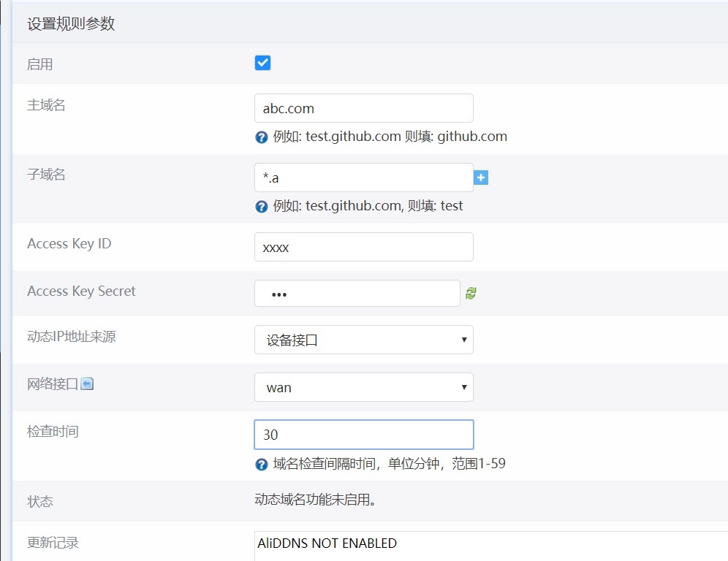Click the help icon under 主域名 field

(261, 137)
